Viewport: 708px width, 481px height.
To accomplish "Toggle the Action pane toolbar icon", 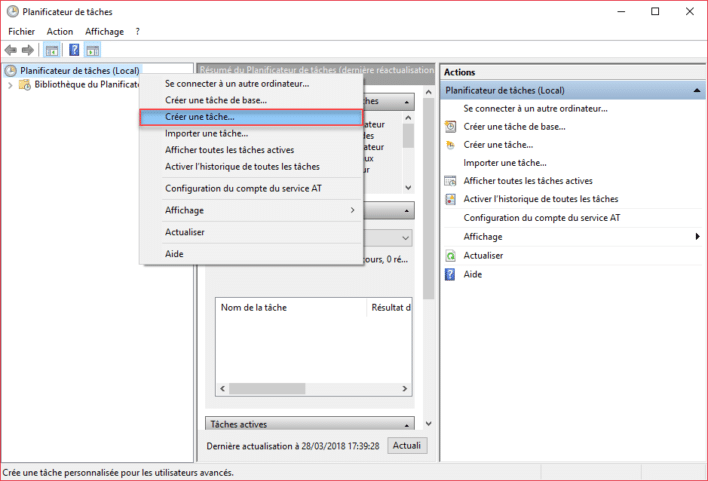I will (93, 50).
